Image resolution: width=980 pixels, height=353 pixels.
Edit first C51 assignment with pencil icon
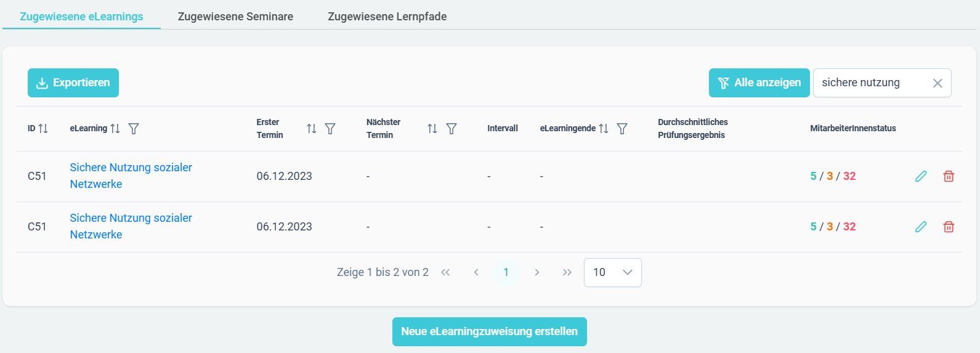921,176
